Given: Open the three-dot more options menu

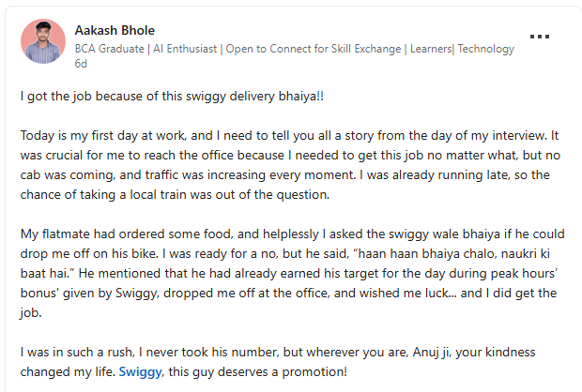Looking at the screenshot, I should (540, 37).
